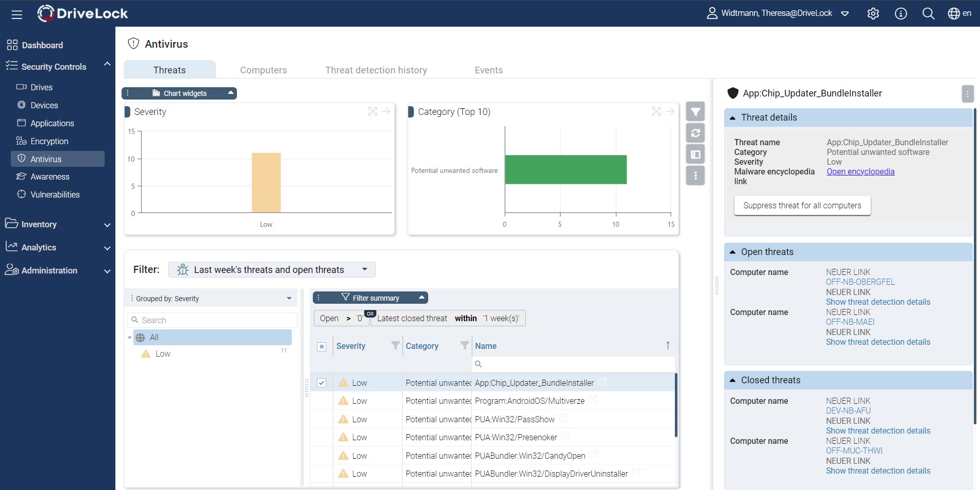Select the Low group in tree
This screenshot has width=980, height=490.
coord(163,354)
